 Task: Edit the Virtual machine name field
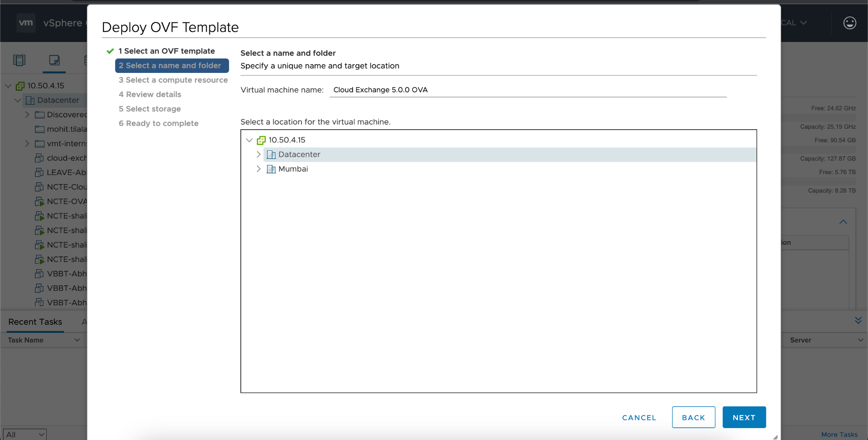[x=528, y=90]
